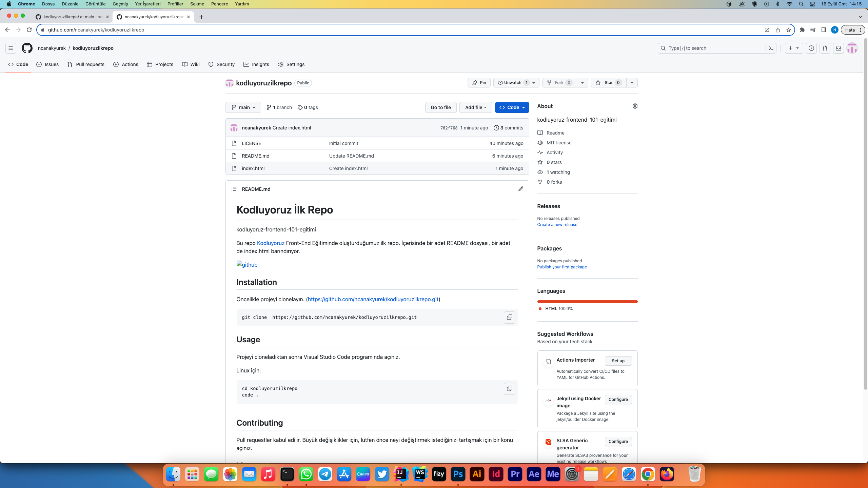The height and width of the screenshot is (488, 868).
Task: Open your GitHub notifications inbox
Action: point(838,48)
